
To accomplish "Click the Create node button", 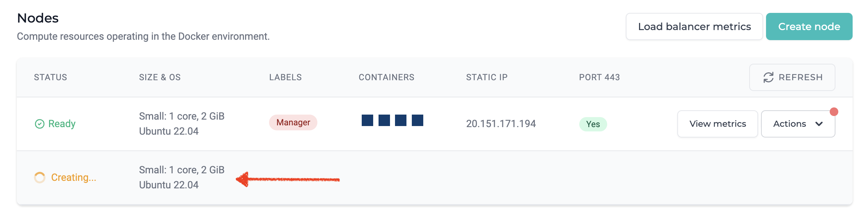I will point(809,26).
